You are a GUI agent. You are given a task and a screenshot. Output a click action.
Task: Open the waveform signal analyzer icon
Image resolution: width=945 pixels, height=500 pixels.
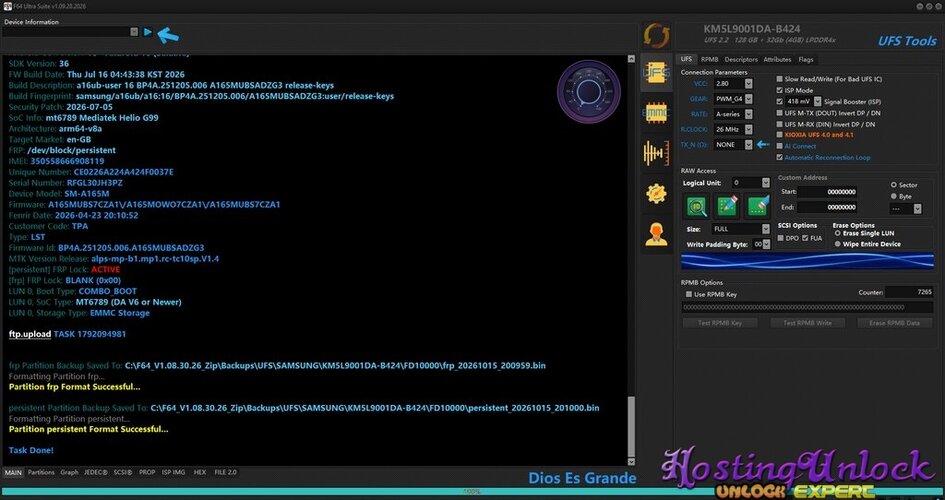coord(656,153)
